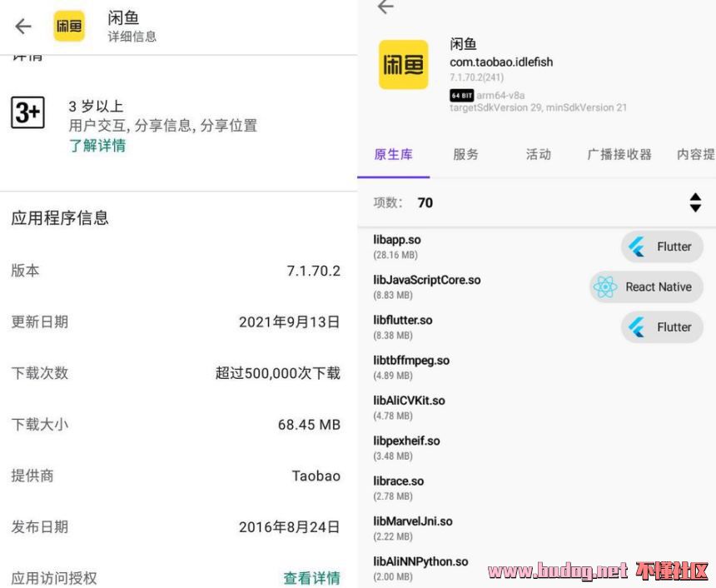This screenshot has width=716, height=588.
Task: Tap Flutter chip for libapp.so
Action: point(662,247)
